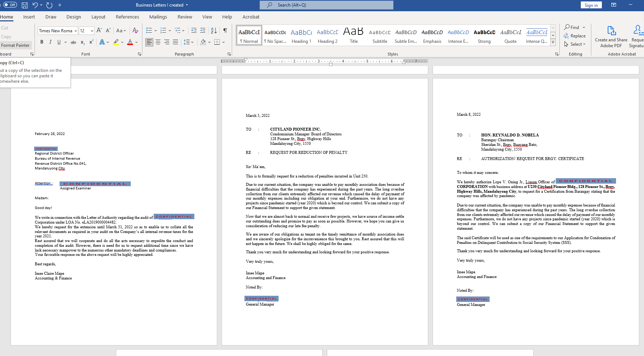Click the Attention : underlined text

coord(44,183)
